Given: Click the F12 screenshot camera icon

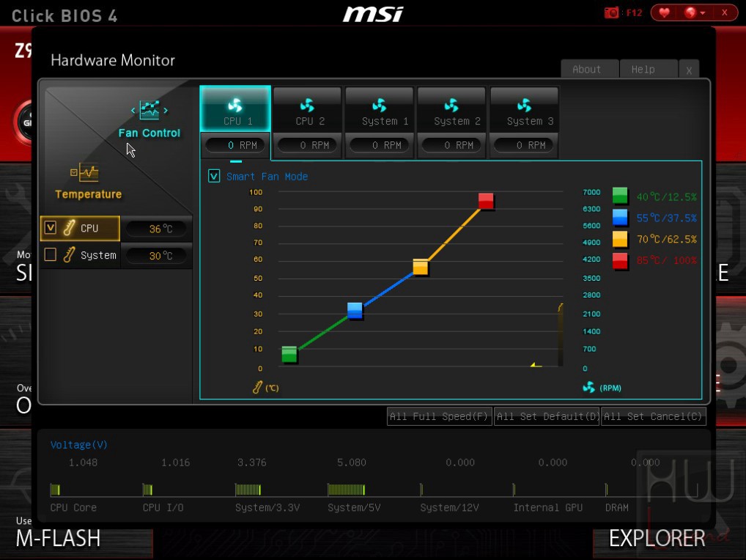Looking at the screenshot, I should click(x=611, y=12).
